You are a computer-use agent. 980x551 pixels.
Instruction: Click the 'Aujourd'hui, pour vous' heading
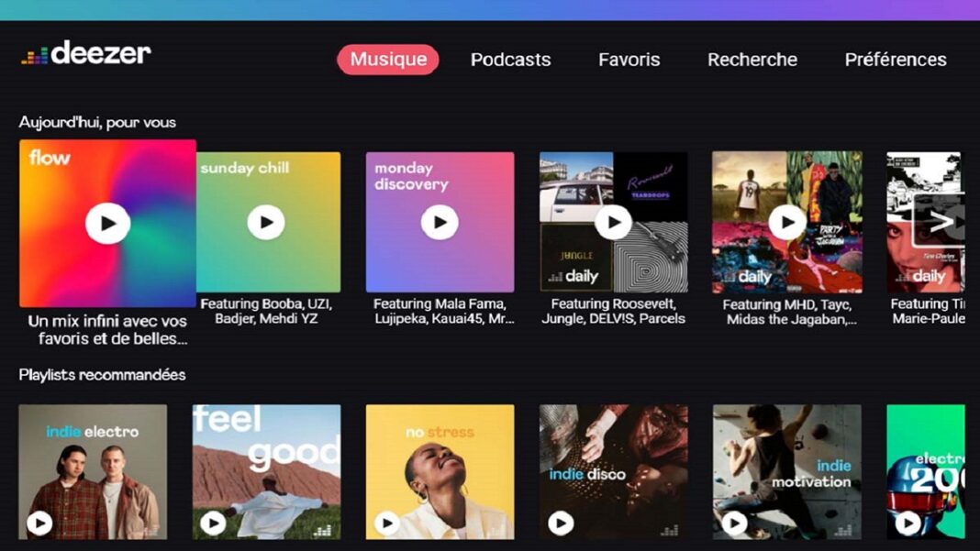coord(97,123)
